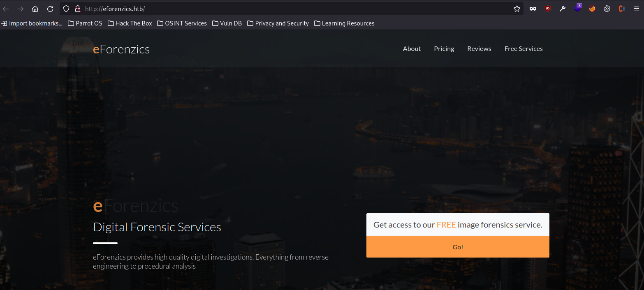Open the uBlock Origin extension
The image size is (644, 290).
(548, 9)
